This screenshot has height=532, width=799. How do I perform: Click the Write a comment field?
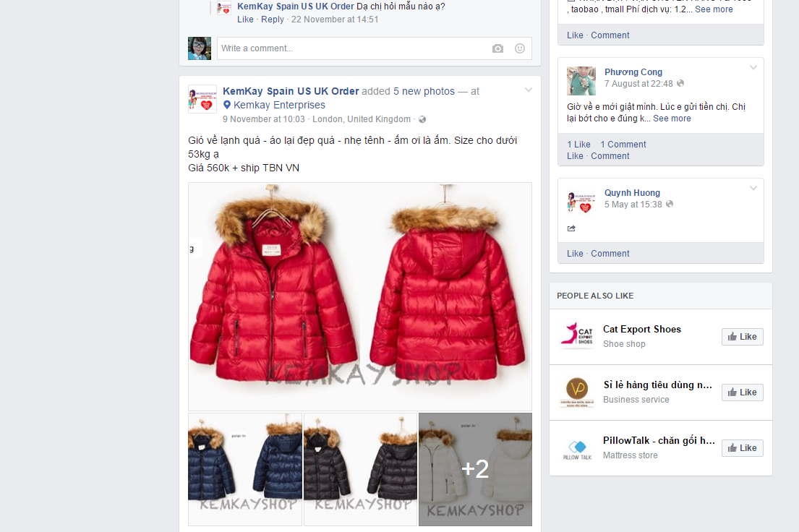pos(352,48)
